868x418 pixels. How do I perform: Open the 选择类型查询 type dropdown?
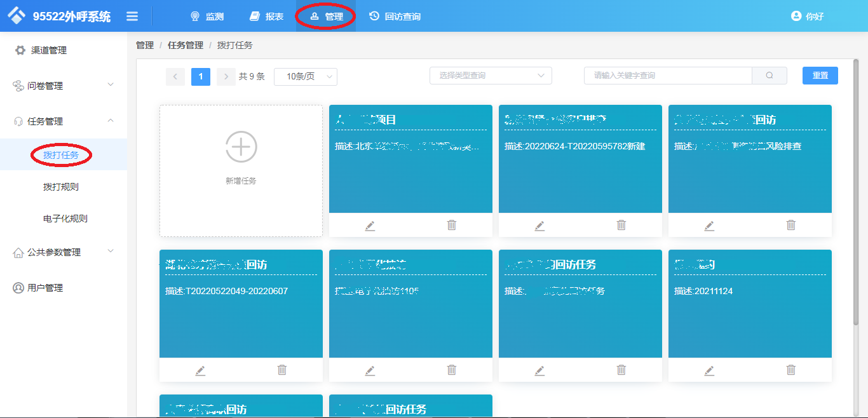[490, 75]
